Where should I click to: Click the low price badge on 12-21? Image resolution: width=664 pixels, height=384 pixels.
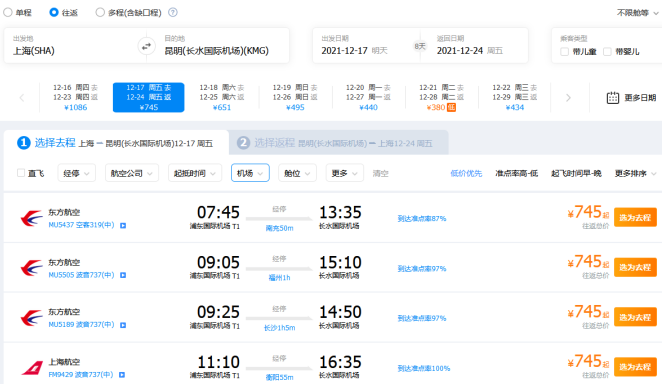451,108
